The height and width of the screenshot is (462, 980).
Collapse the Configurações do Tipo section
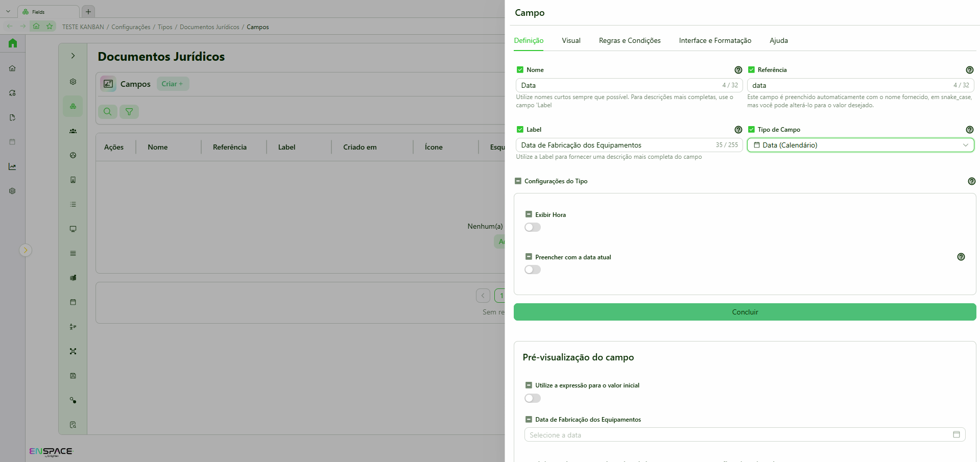pyautogui.click(x=518, y=181)
